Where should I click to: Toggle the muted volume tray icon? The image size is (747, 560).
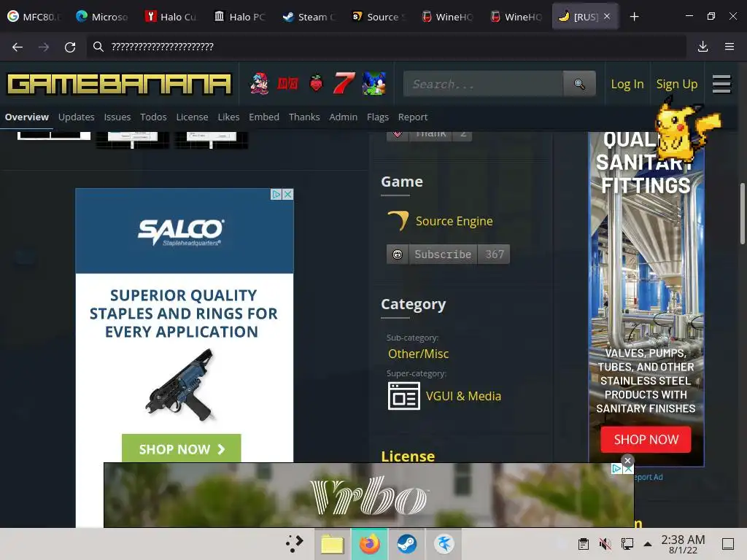(x=605, y=544)
